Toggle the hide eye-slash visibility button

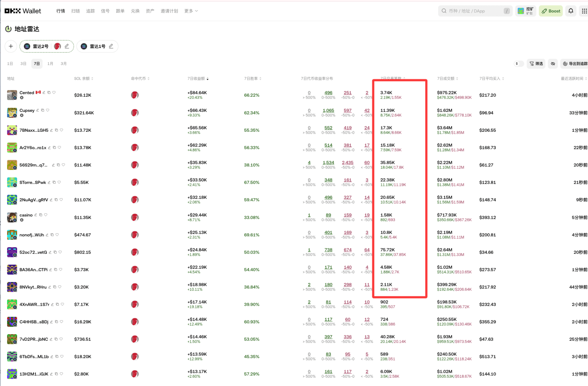click(x=553, y=64)
